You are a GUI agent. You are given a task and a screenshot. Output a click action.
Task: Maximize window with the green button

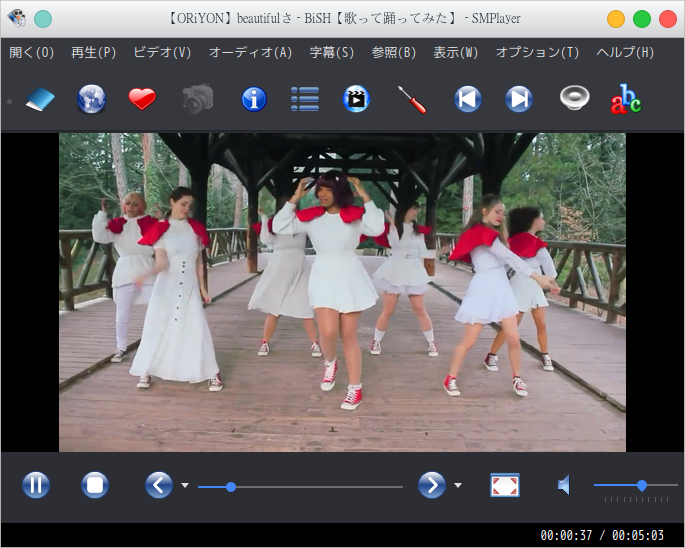pyautogui.click(x=642, y=19)
